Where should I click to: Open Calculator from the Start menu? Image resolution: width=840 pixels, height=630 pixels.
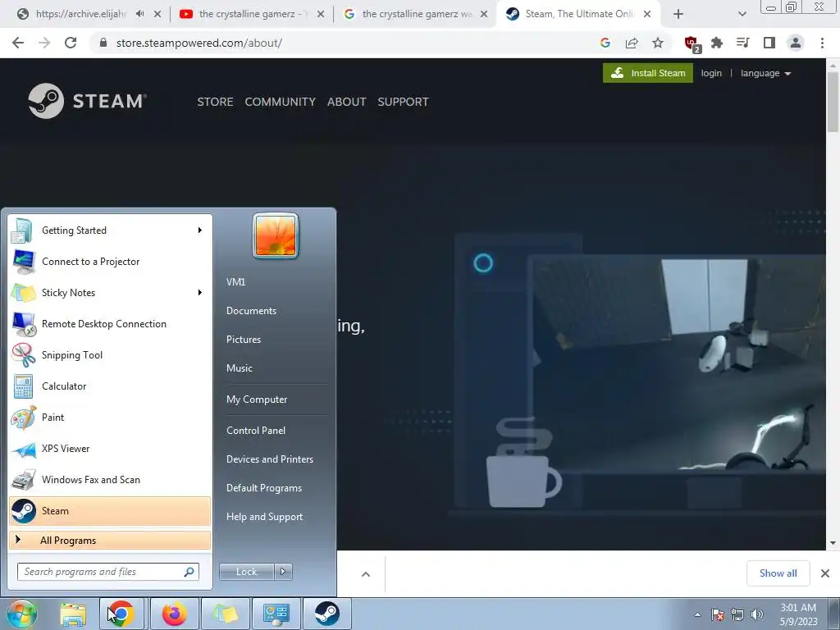110,386
